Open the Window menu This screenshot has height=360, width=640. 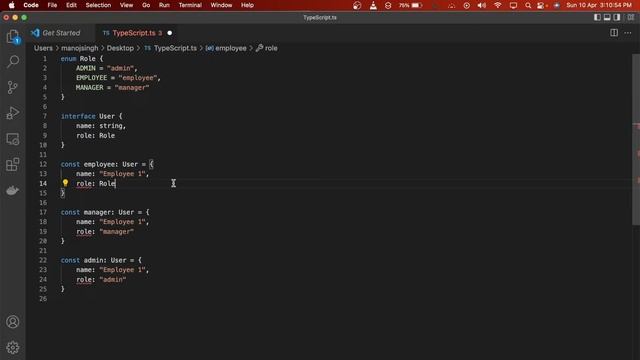[x=221, y=5]
